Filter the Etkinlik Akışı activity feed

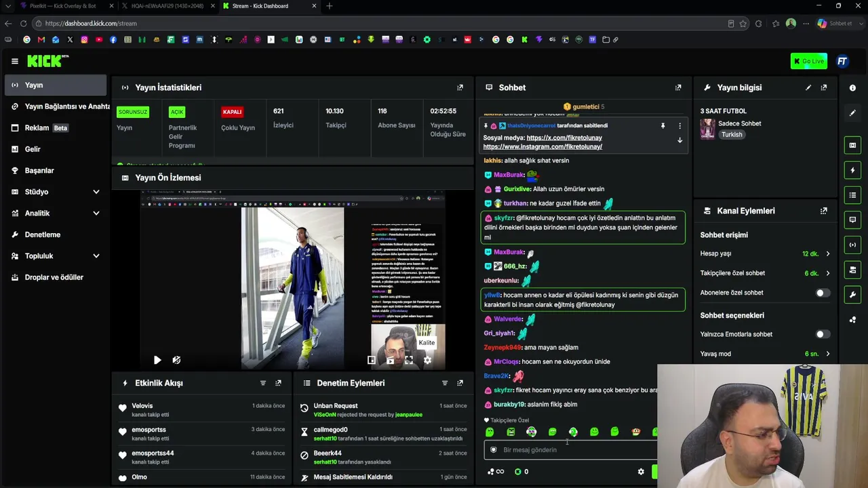[263, 383]
